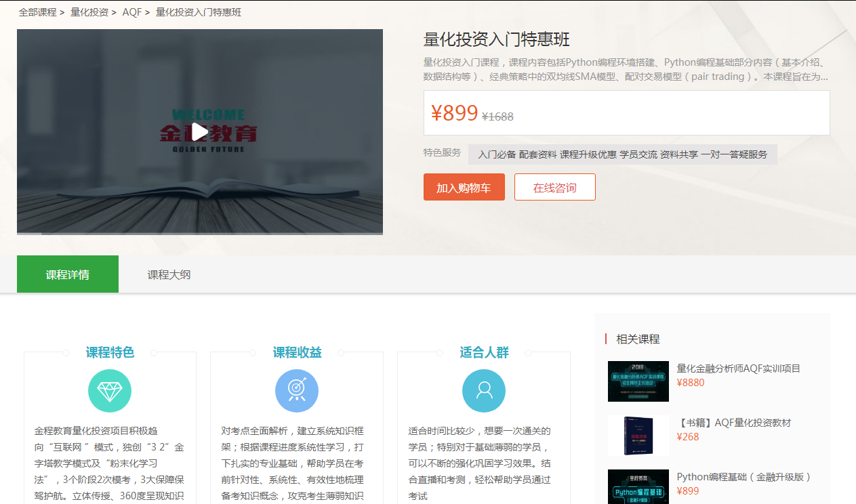Image resolution: width=856 pixels, height=504 pixels.
Task: Play the 金程教育 course intro video
Action: 199,132
